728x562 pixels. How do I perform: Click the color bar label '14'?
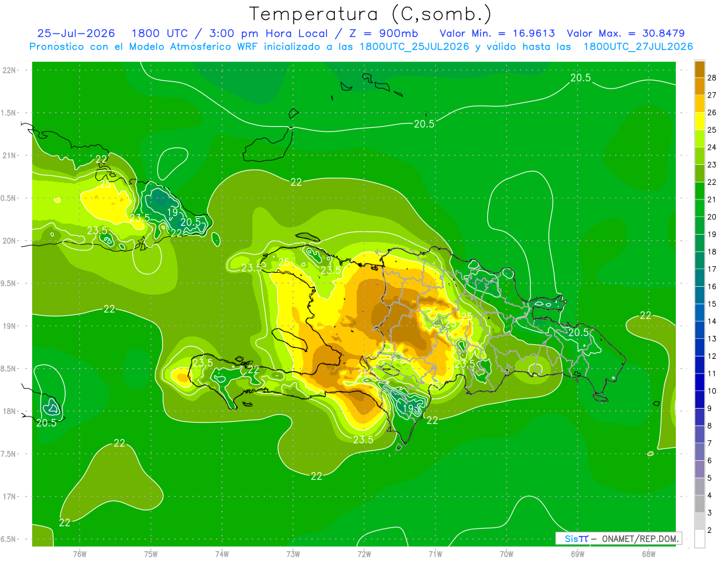[713, 321]
